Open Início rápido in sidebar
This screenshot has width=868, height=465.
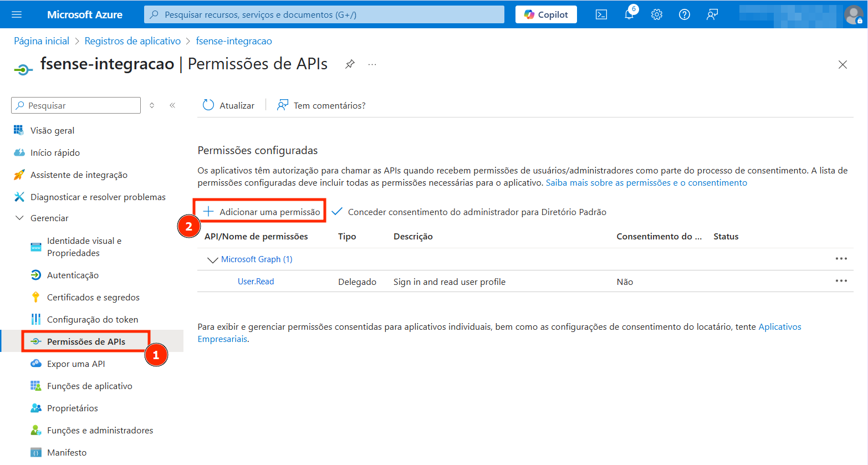(x=55, y=152)
